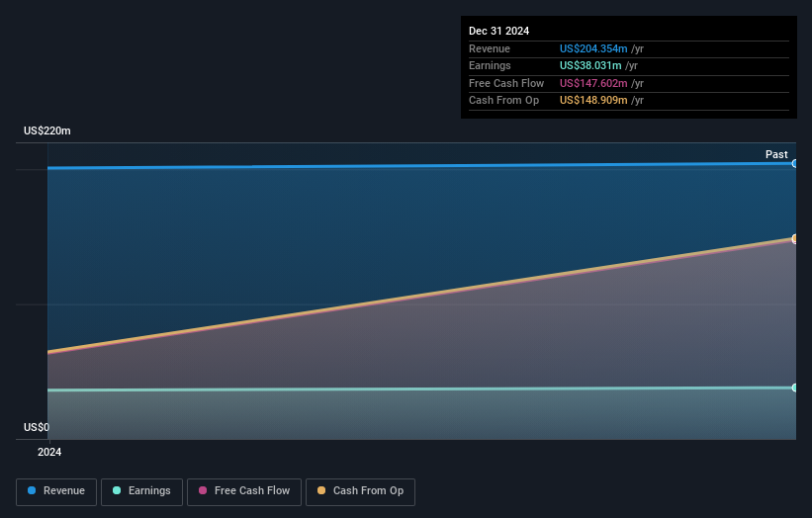Click the US$0 y-axis label
The width and height of the screenshot is (812, 518).
[37, 427]
